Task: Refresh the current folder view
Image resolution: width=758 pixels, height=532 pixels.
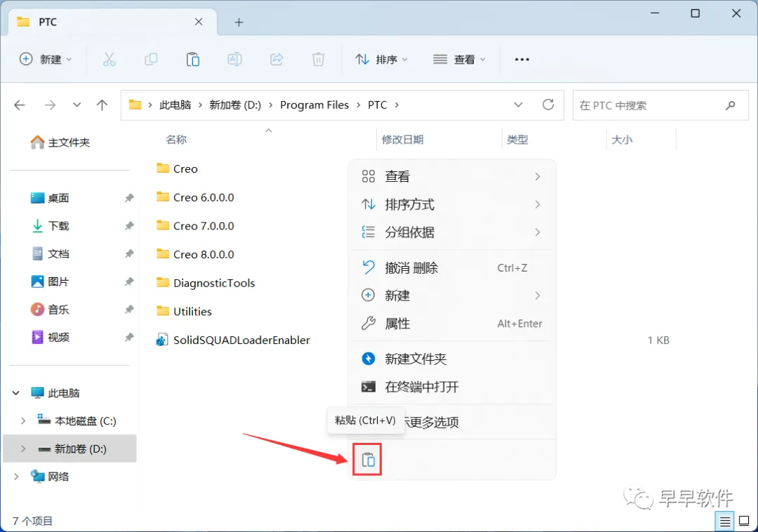Action: click(x=548, y=105)
